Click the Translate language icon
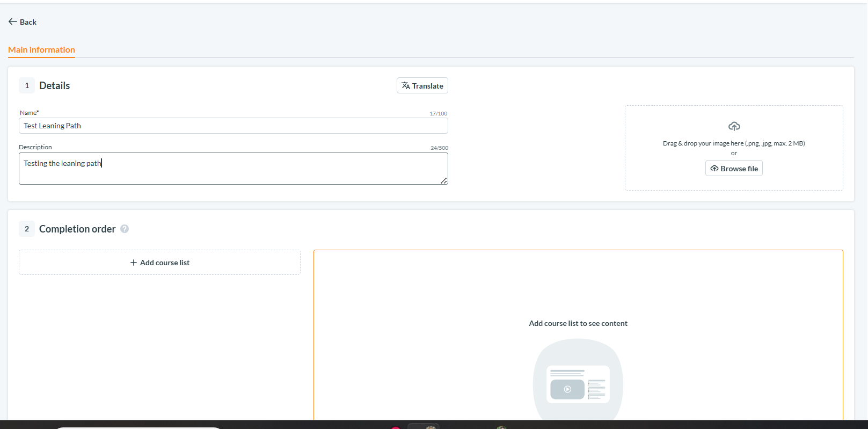This screenshot has height=429, width=868. 406,86
